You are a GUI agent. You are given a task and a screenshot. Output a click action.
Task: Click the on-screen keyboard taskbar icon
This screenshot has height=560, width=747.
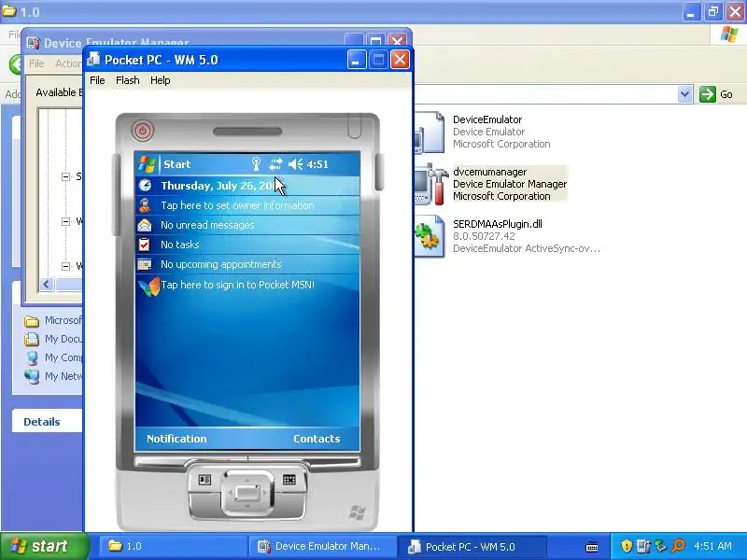tap(592, 546)
